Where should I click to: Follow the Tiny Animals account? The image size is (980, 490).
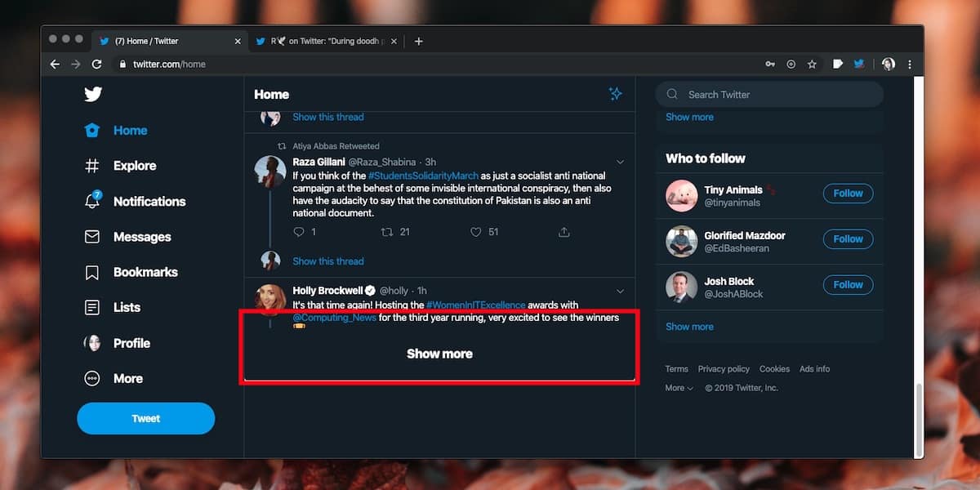click(848, 194)
